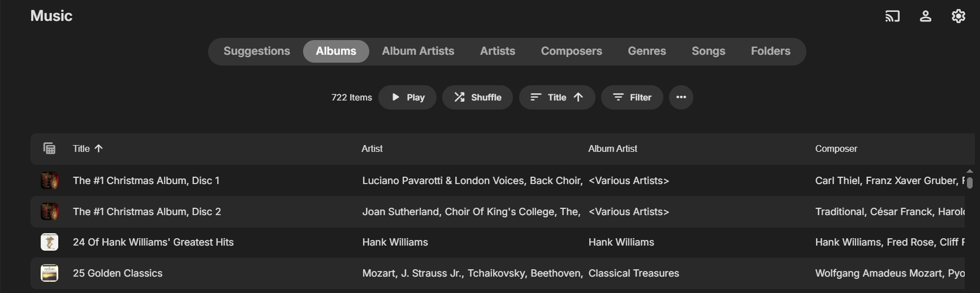Open the cast to device icon

coord(892,16)
